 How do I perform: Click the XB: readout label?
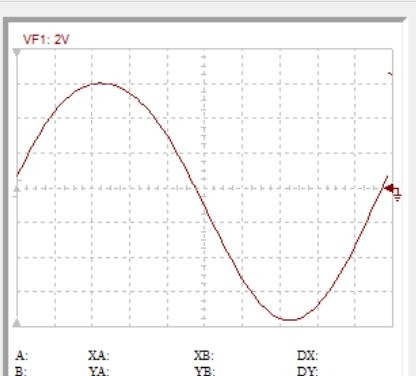[204, 356]
